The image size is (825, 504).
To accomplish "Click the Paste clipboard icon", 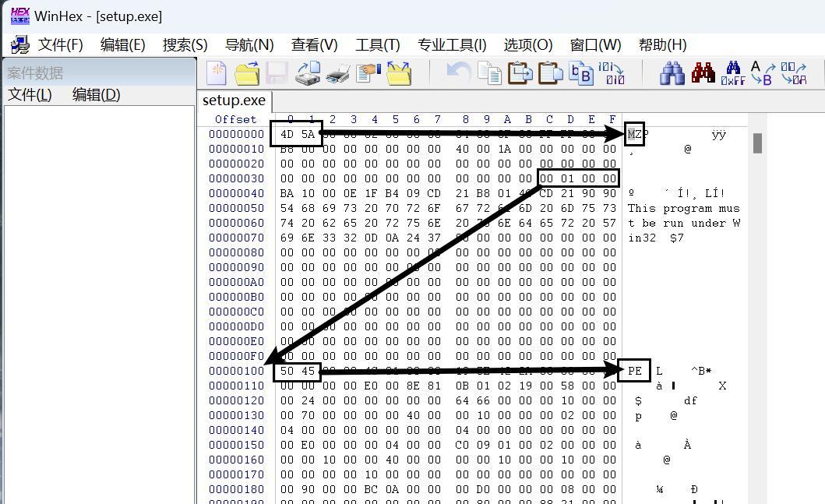I will [550, 73].
